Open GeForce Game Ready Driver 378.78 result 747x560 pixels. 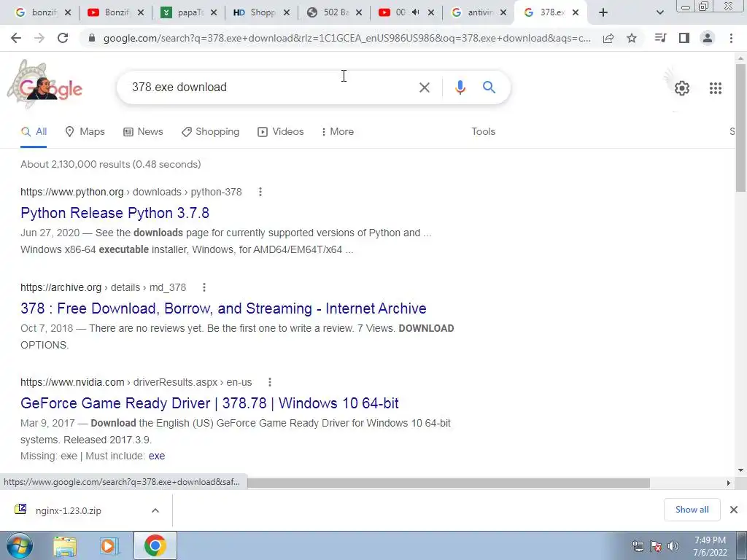(x=209, y=403)
